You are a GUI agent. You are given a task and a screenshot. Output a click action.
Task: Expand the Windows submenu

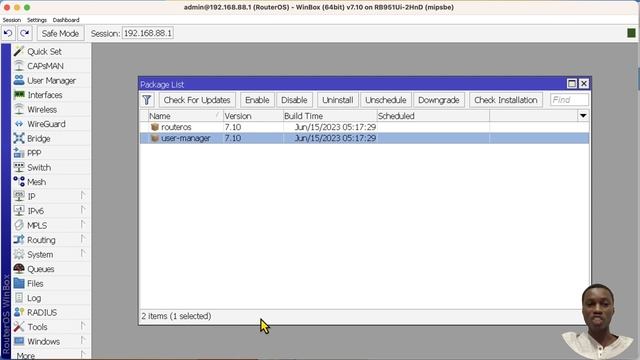(83, 341)
